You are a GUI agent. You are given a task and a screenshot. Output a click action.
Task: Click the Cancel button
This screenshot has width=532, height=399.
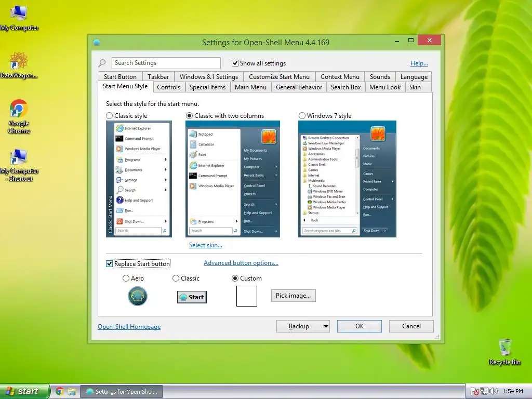click(x=411, y=326)
